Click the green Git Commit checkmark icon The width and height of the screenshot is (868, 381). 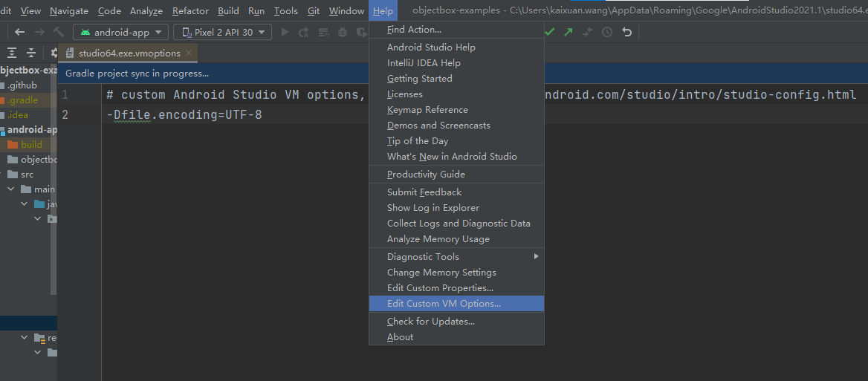click(550, 32)
